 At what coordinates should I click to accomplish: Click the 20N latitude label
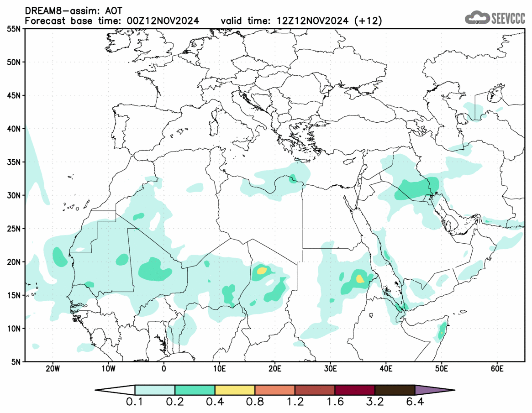click(14, 262)
